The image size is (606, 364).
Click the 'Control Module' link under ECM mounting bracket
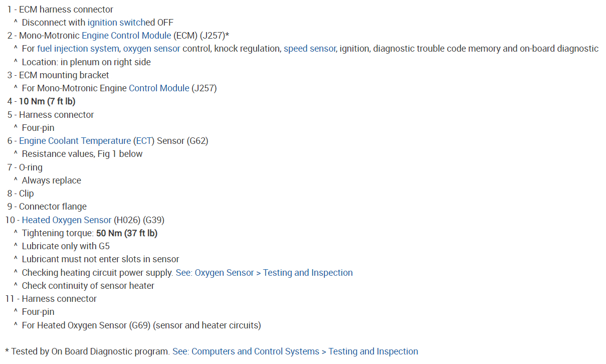click(159, 88)
